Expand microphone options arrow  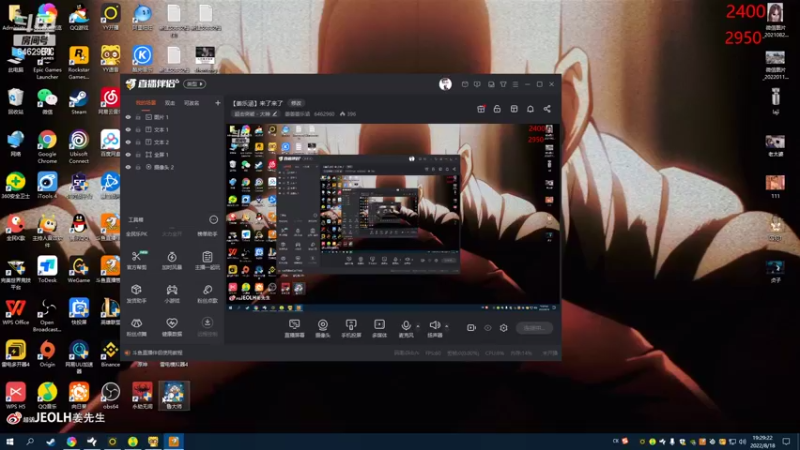(418, 326)
